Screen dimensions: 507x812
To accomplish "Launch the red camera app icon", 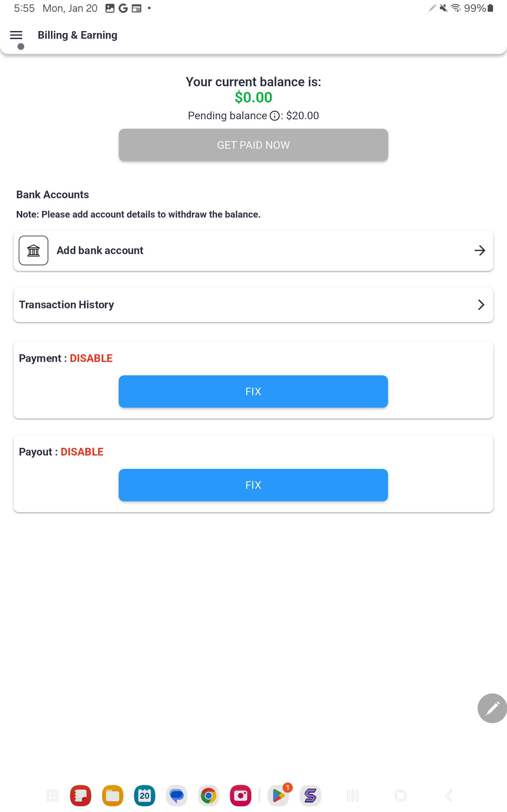I will coord(241,796).
